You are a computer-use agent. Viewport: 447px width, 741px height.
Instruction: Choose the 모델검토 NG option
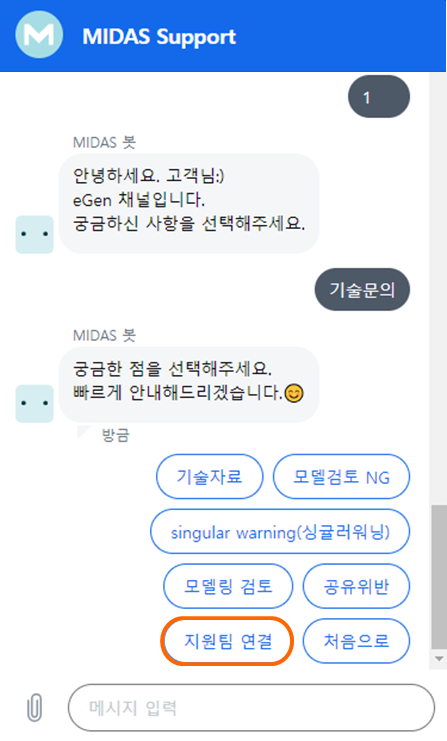341,476
